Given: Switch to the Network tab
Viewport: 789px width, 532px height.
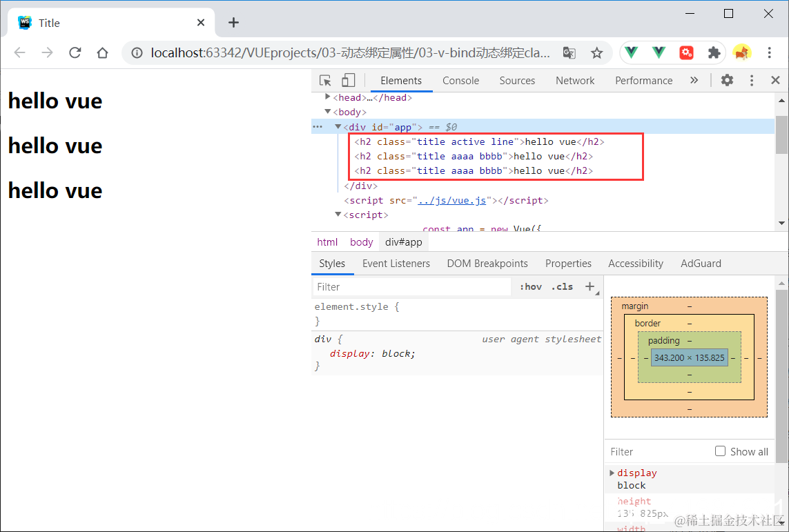Looking at the screenshot, I should 575,81.
